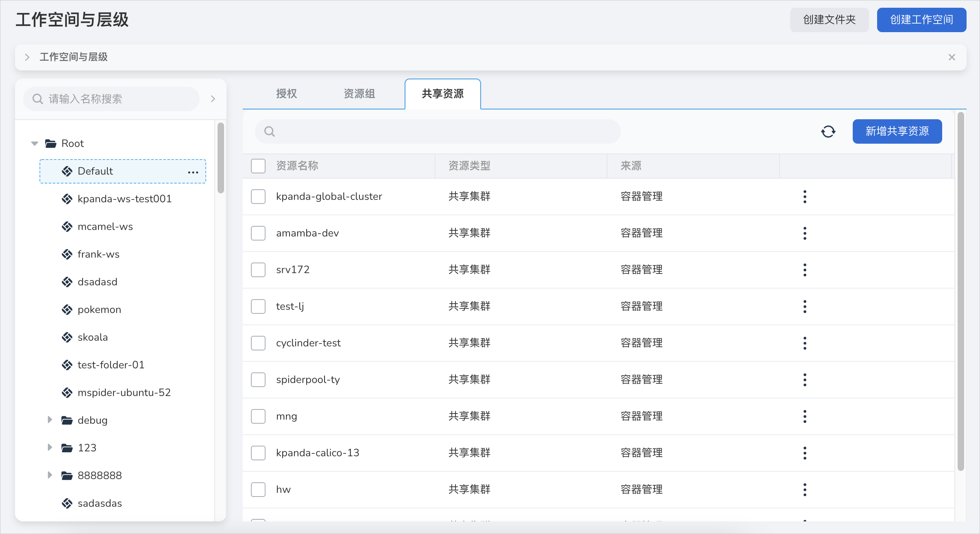The height and width of the screenshot is (534, 980).
Task: Open kebab menu for hw row
Action: [805, 490]
